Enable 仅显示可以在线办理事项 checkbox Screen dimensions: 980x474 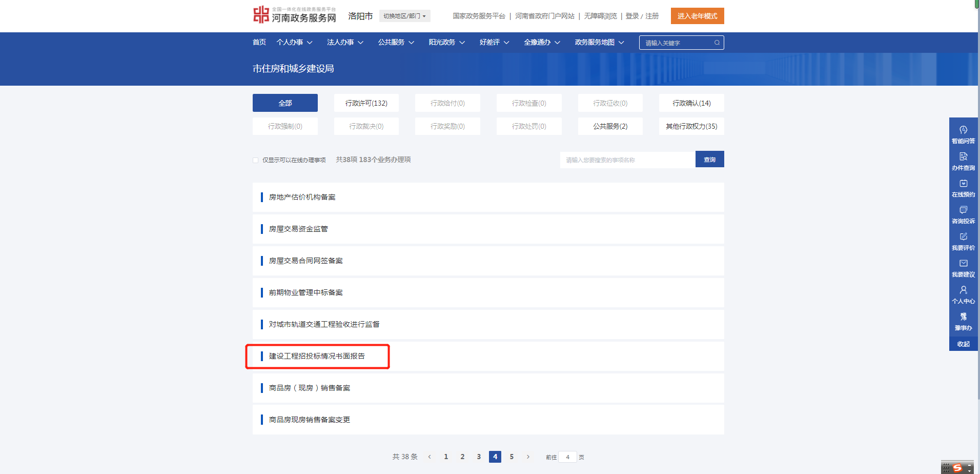pyautogui.click(x=255, y=160)
